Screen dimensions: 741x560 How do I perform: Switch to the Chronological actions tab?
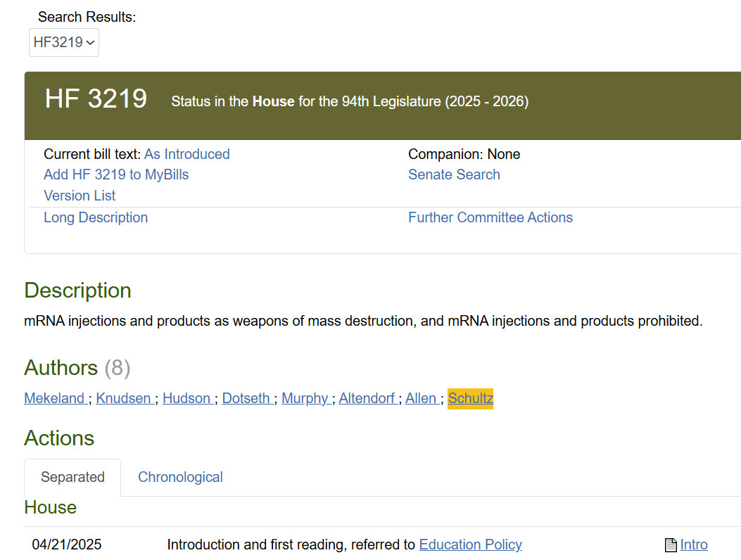tap(180, 477)
